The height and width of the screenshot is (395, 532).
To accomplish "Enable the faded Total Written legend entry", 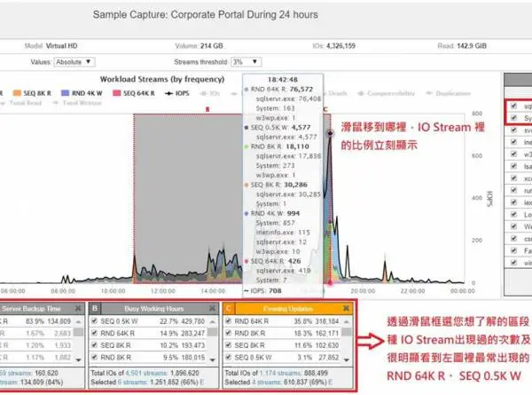I will click(x=77, y=103).
